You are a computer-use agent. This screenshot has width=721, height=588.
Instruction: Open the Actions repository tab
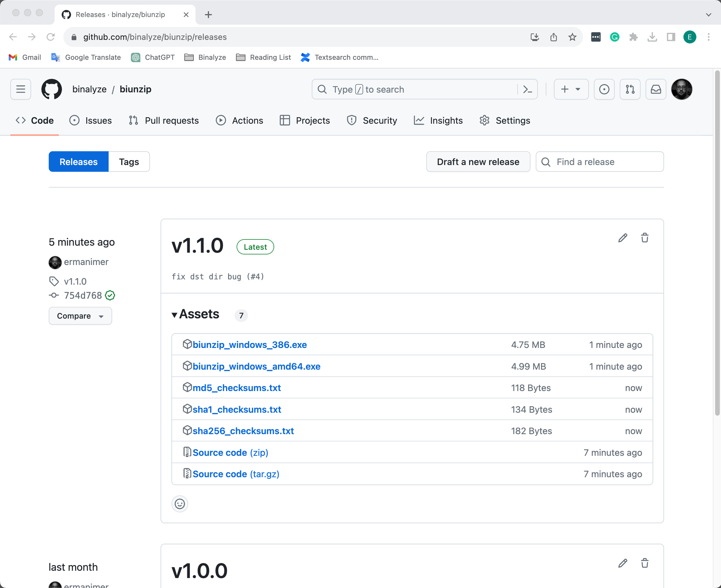point(240,121)
